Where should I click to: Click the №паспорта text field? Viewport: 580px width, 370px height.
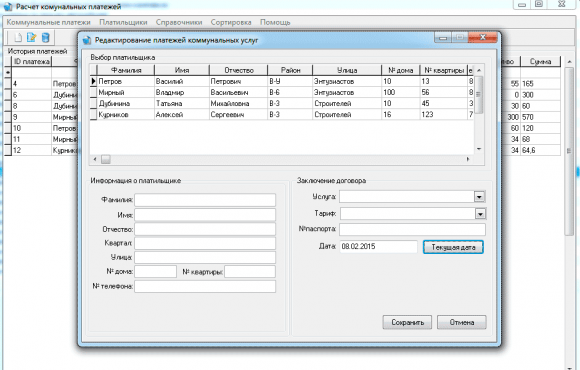click(412, 229)
